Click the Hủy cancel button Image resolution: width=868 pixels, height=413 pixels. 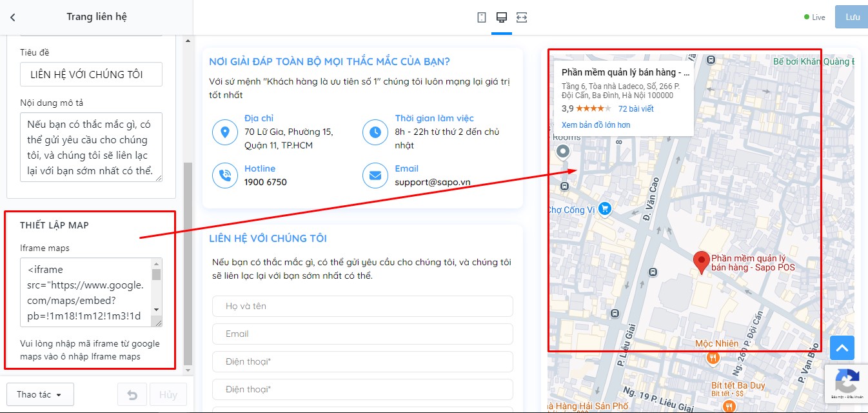[168, 394]
